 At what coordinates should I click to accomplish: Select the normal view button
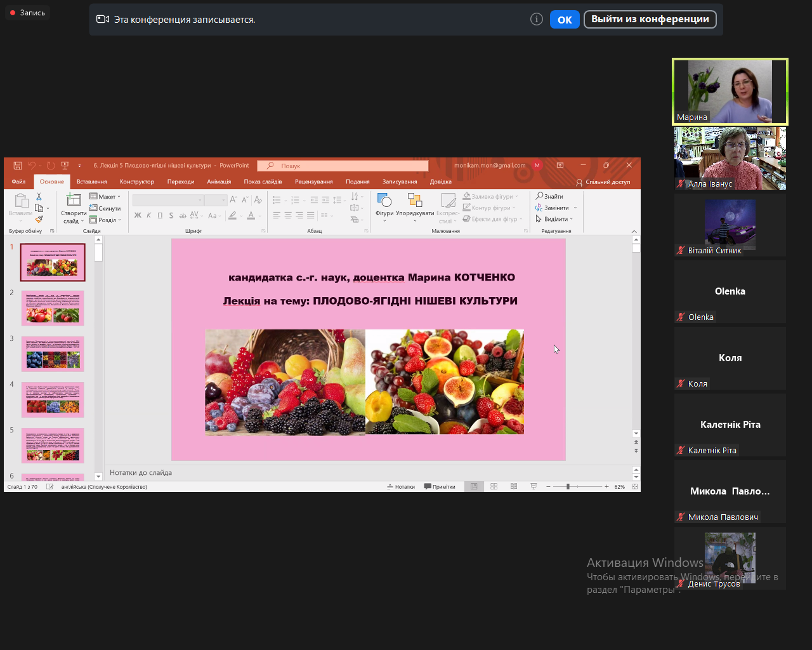coord(474,487)
